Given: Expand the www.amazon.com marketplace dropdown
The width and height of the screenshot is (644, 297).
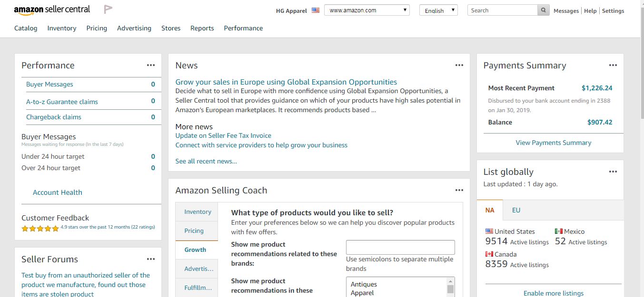Looking at the screenshot, I should [x=367, y=10].
